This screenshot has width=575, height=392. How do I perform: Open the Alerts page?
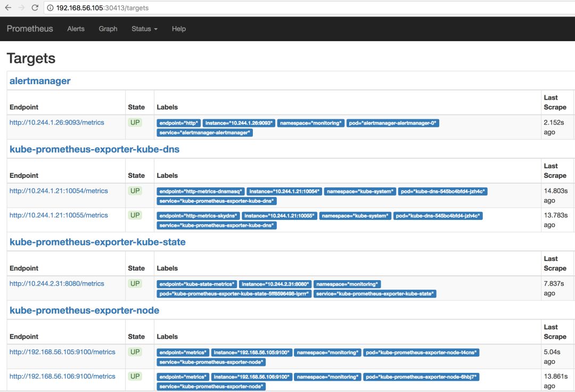click(x=76, y=29)
